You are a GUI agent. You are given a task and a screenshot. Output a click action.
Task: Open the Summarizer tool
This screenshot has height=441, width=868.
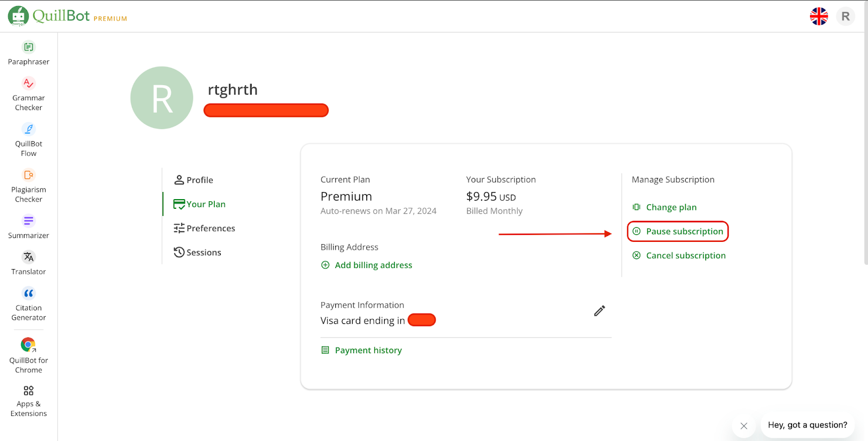(x=29, y=227)
